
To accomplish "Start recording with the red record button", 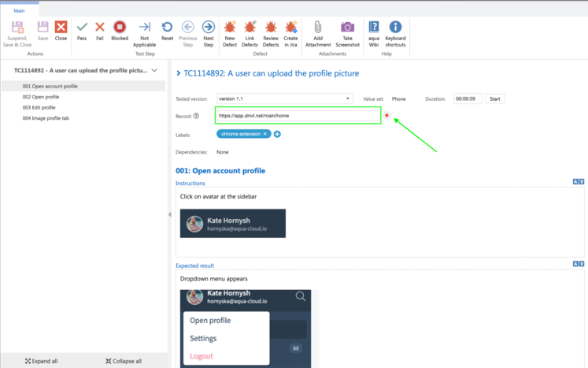I will [x=386, y=116].
